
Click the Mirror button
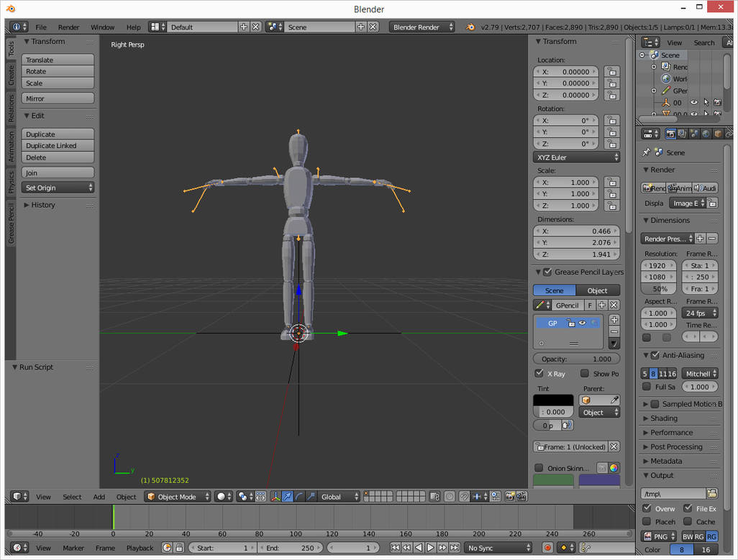click(x=58, y=98)
